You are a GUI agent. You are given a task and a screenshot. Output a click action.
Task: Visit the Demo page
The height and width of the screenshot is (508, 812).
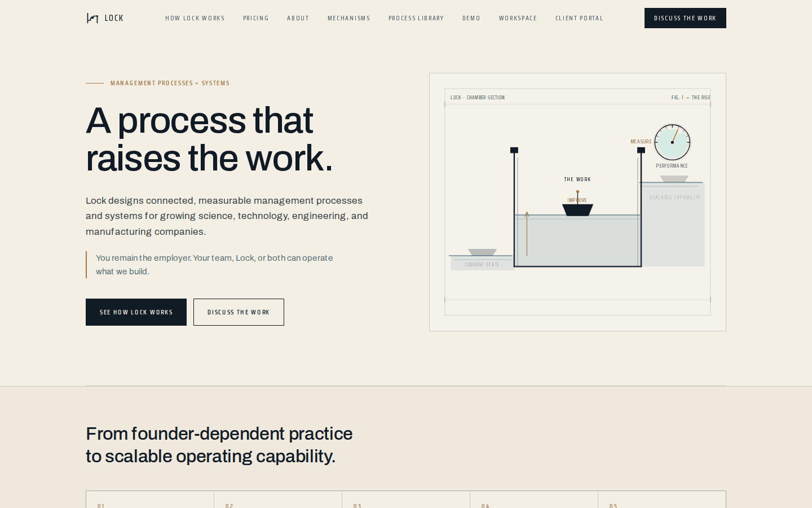click(471, 18)
